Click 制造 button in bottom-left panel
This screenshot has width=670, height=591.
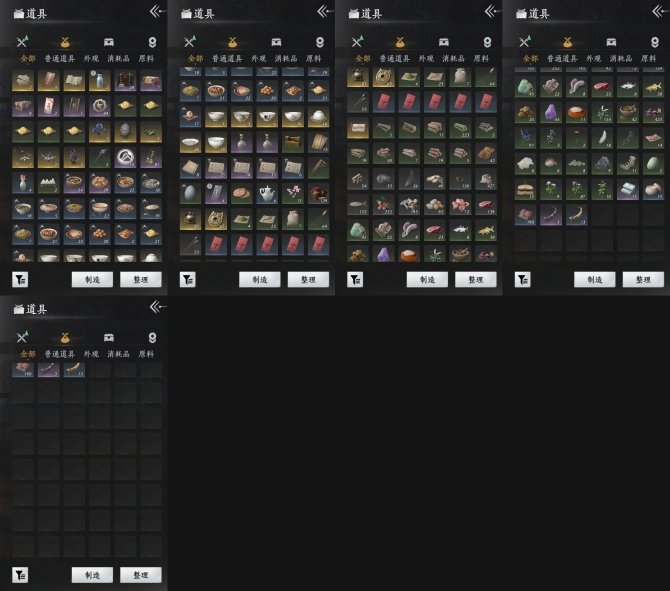[x=92, y=575]
